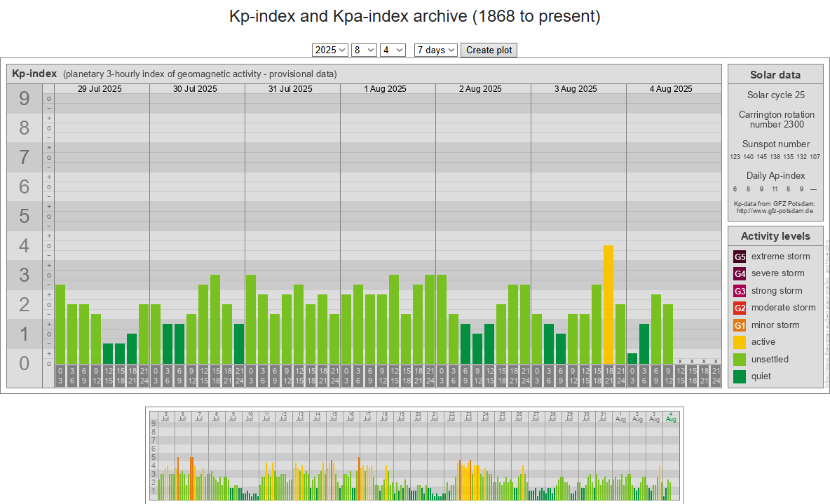Open the day dropdown showing 4
This screenshot has width=830, height=504.
(x=393, y=50)
